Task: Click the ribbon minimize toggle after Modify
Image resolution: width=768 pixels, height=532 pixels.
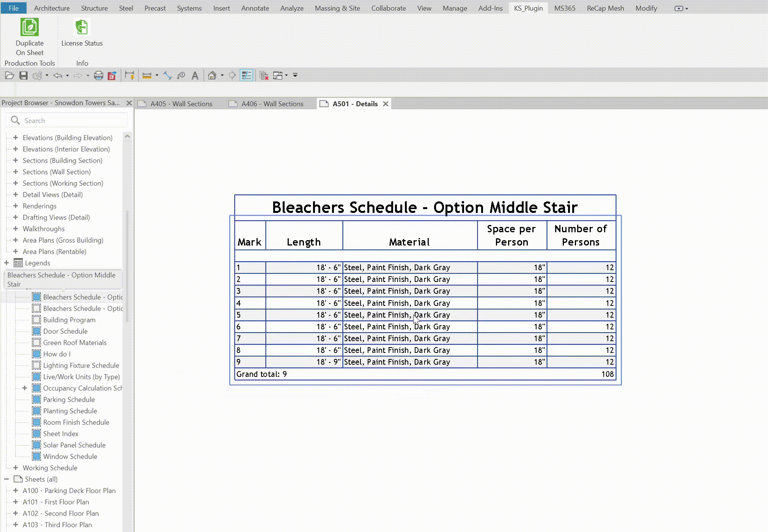Action: pyautogui.click(x=679, y=8)
